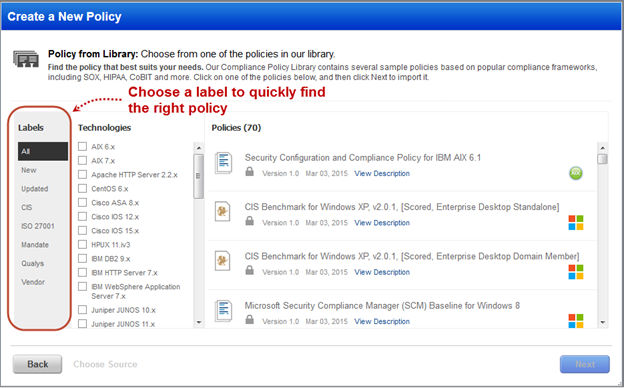Tick the HPUX 11.iv3 checkbox
This screenshot has height=388, width=624.
click(82, 244)
